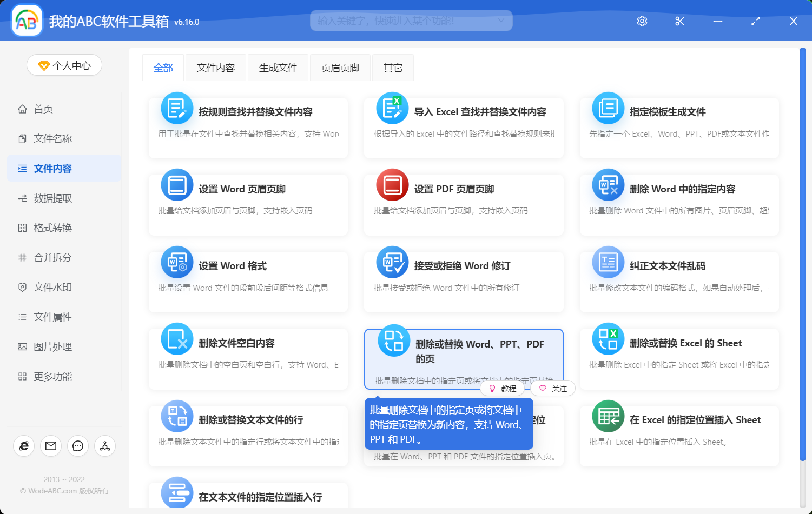Open the 接受或拒绝 Word 修订 tool icon
Image resolution: width=812 pixels, height=514 pixels.
(392, 262)
